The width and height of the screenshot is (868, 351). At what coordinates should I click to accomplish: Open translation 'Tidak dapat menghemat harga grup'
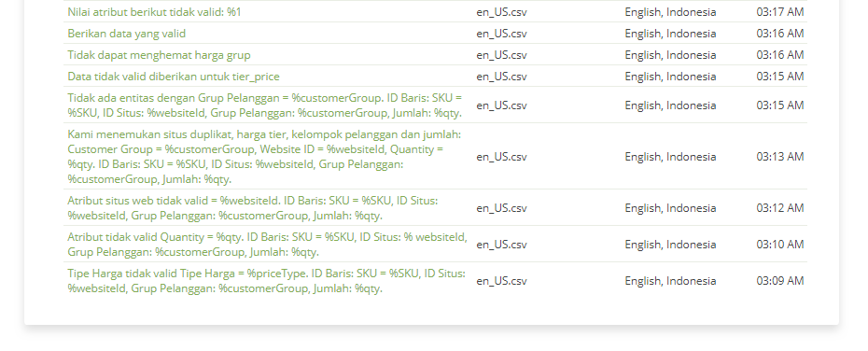click(x=159, y=55)
